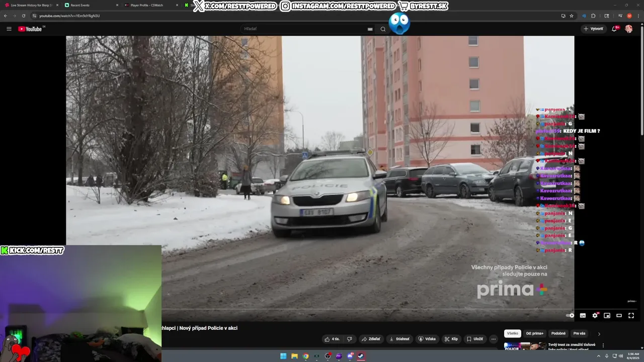Go back in the browser
The width and height of the screenshot is (644, 362).
5,16
